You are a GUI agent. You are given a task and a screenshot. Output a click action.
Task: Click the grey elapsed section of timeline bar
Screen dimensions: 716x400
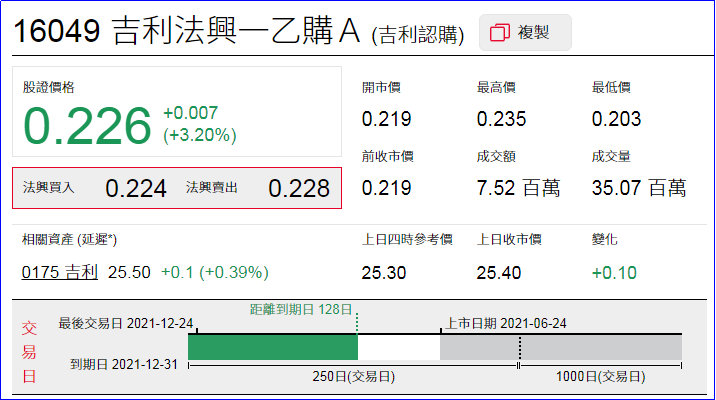pos(561,347)
